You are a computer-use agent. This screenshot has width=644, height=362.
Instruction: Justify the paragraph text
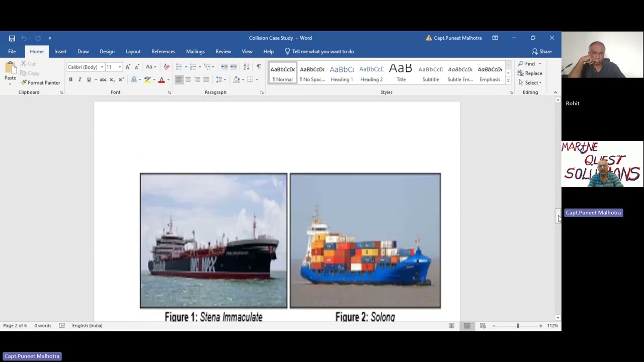tap(206, 79)
